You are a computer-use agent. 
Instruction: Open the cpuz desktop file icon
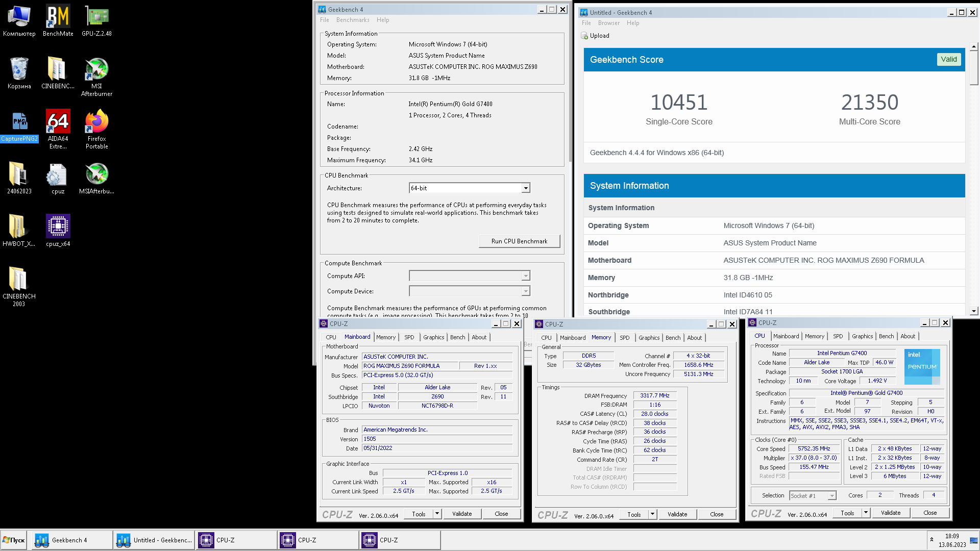(58, 178)
